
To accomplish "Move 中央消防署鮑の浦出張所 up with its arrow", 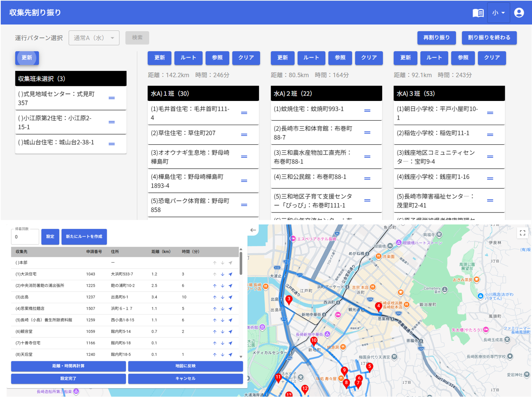I will (215, 286).
